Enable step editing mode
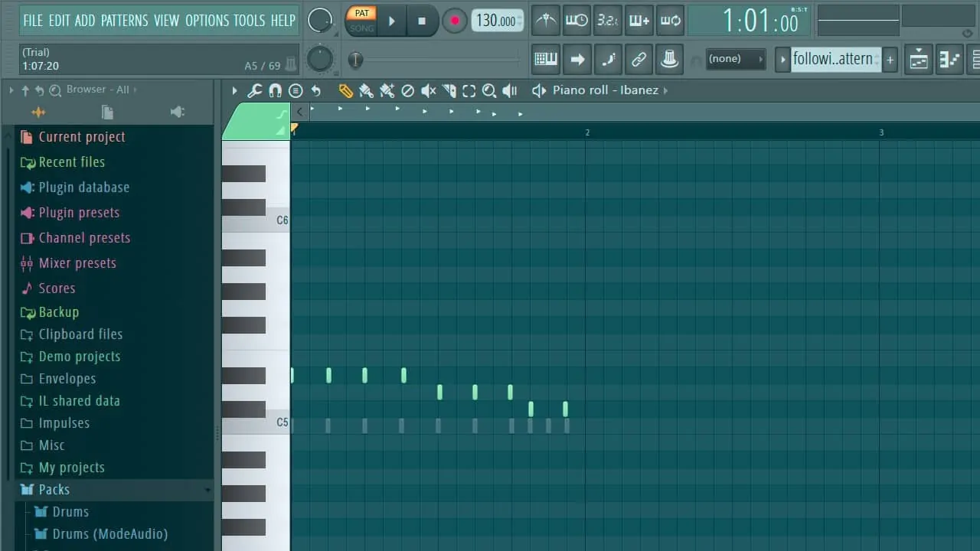 point(608,59)
